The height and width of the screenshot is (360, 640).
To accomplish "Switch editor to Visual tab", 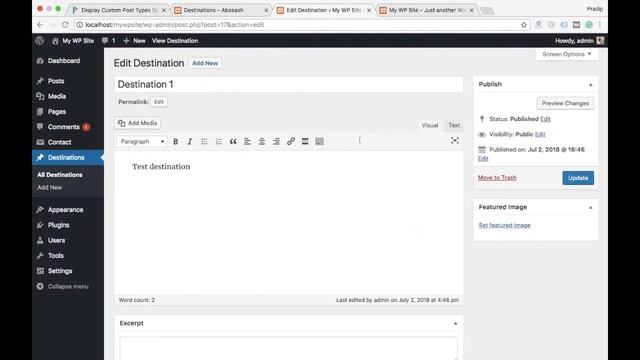I will (430, 125).
